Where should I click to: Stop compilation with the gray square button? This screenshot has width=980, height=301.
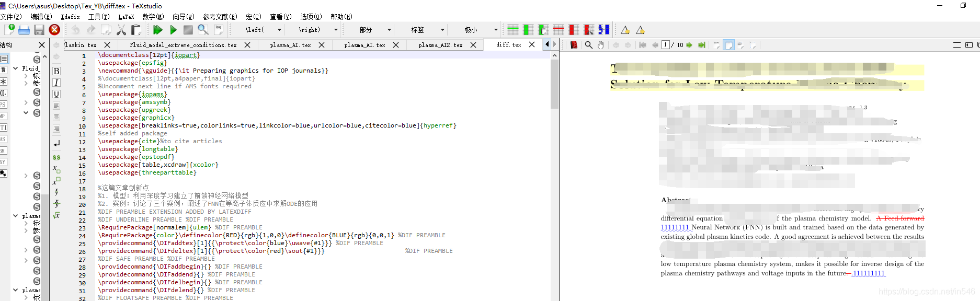pyautogui.click(x=188, y=30)
